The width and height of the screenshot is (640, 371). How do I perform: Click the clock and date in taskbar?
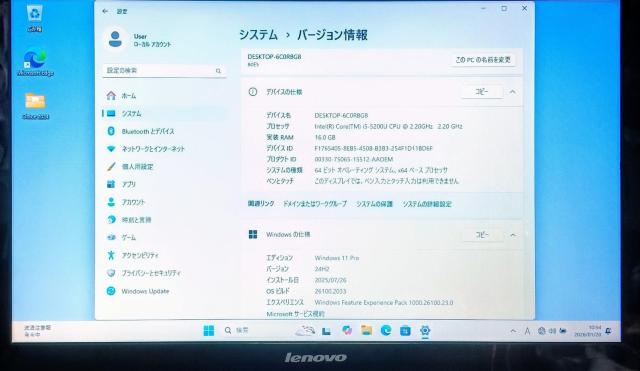pos(588,331)
